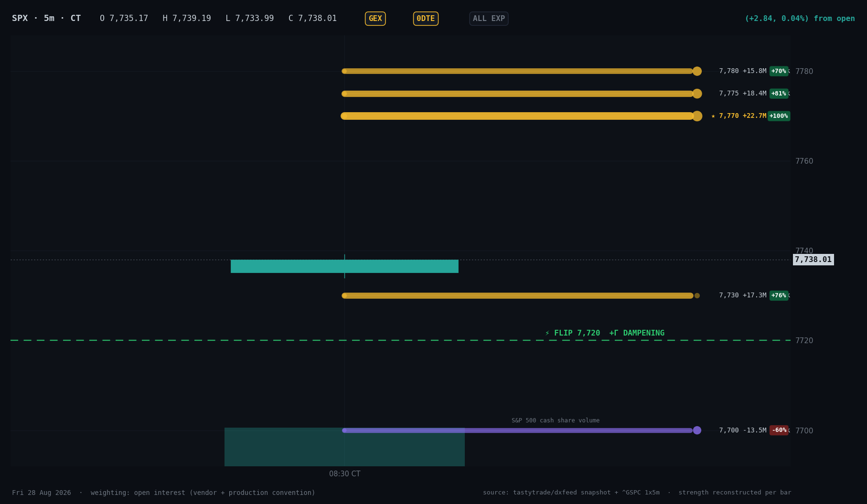Click the SPX 5m CT symbol label

(46, 19)
